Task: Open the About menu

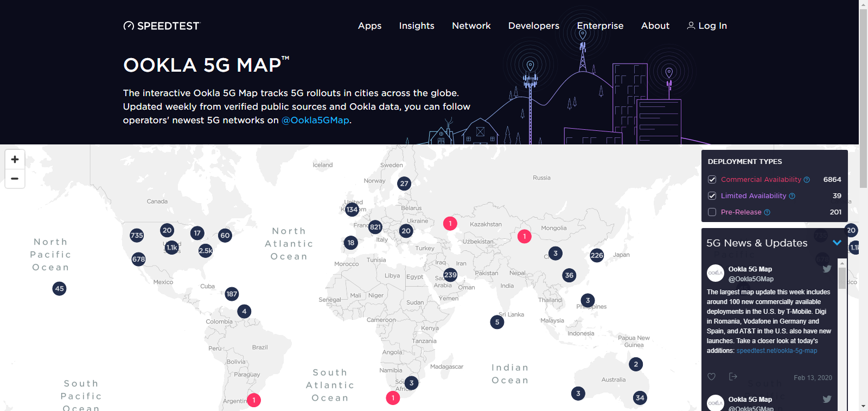Action: [x=655, y=26]
